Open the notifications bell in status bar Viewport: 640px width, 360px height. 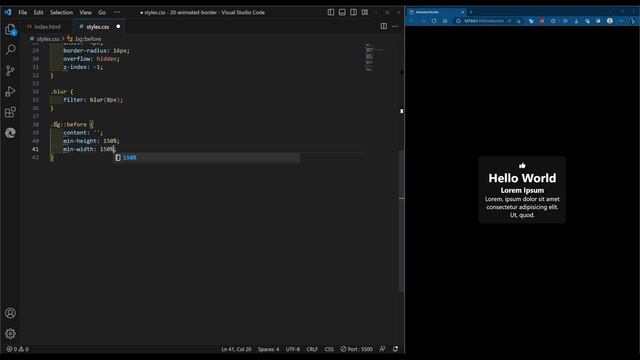coord(396,349)
